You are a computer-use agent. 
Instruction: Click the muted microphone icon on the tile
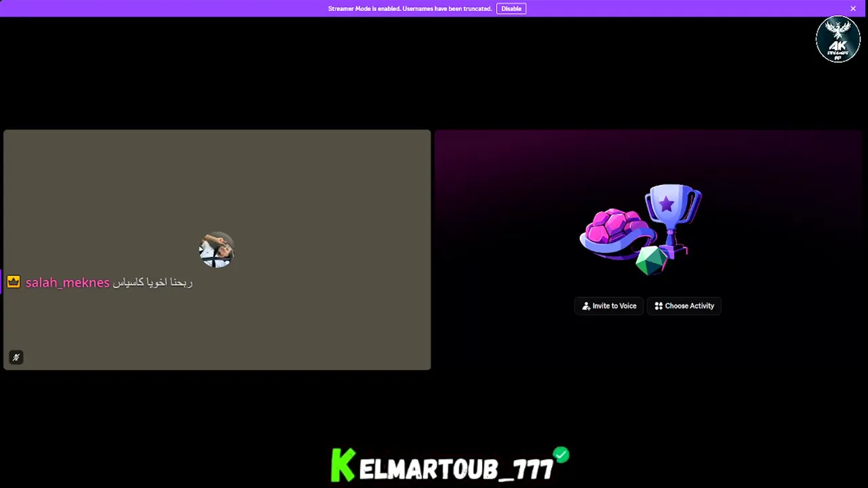pos(16,357)
